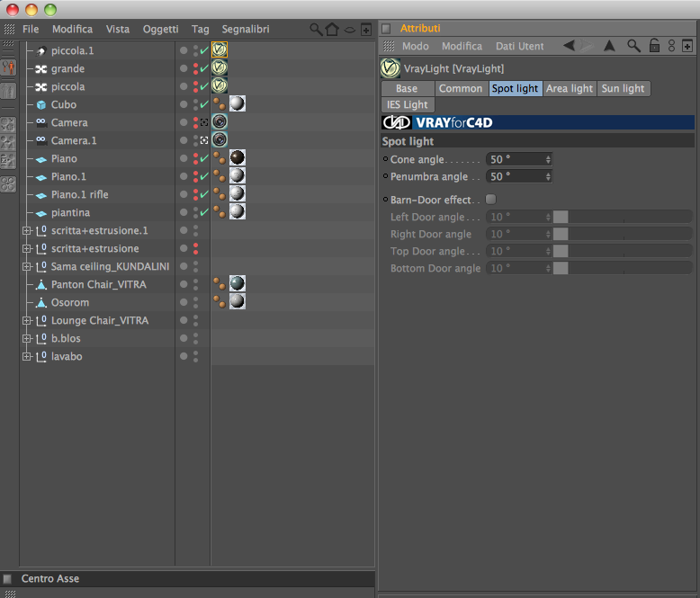Expand the Lounge Chair_VITRA group

tap(27, 320)
